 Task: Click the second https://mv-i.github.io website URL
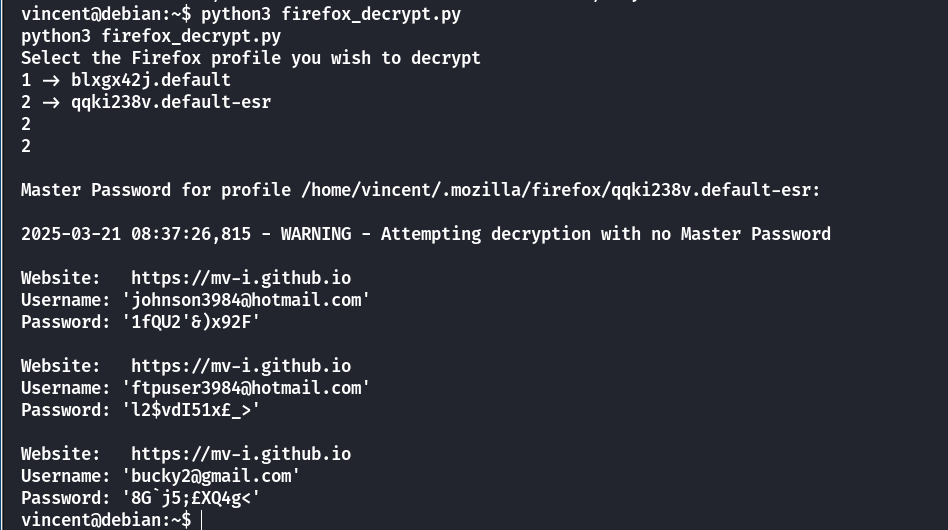coord(241,366)
